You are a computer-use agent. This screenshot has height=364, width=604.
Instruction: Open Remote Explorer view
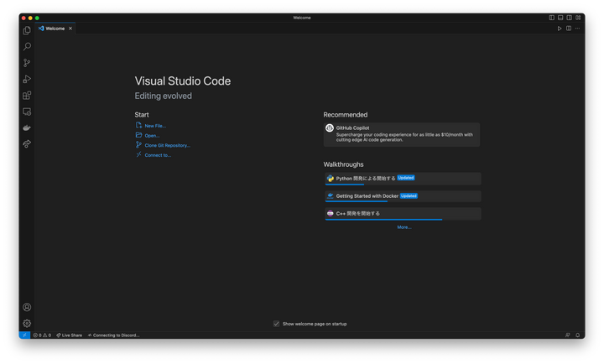(27, 112)
